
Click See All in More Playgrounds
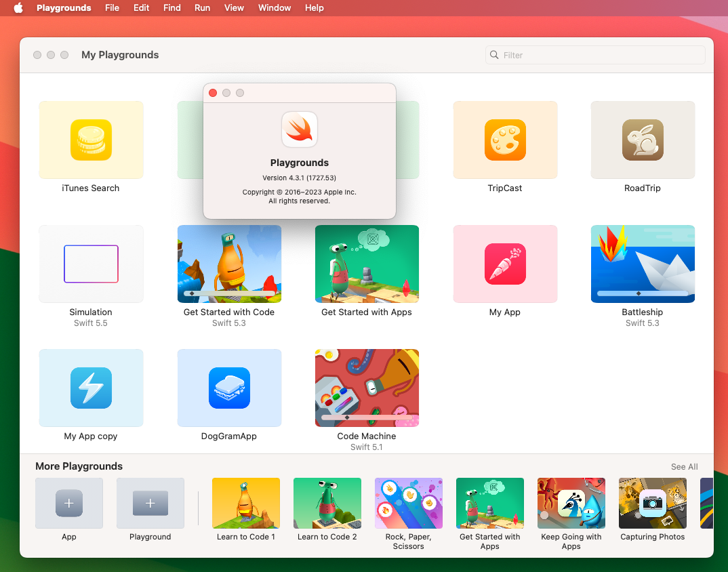click(x=684, y=466)
